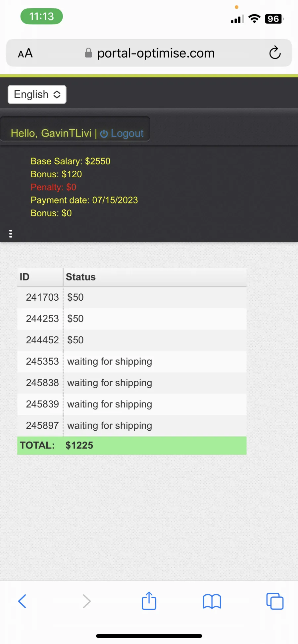Click the Logout link

click(127, 133)
